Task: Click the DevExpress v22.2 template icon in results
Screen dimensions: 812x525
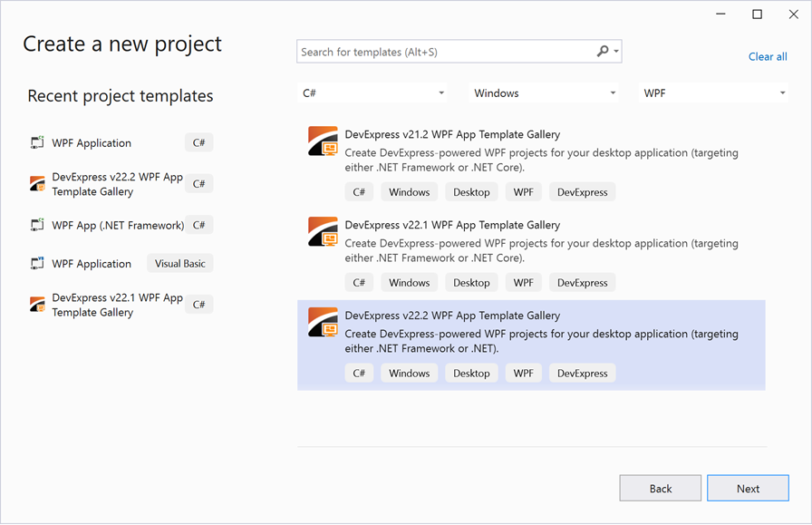Action: tap(324, 323)
